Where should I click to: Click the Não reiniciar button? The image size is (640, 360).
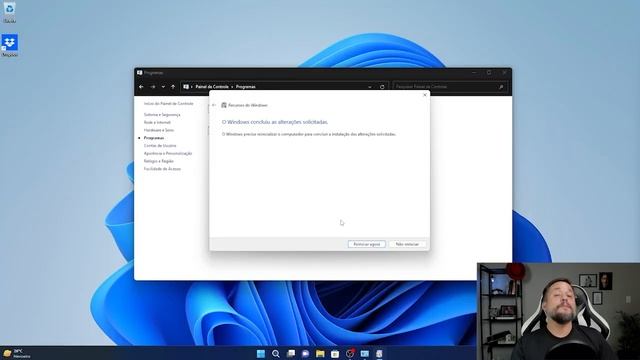click(x=407, y=244)
